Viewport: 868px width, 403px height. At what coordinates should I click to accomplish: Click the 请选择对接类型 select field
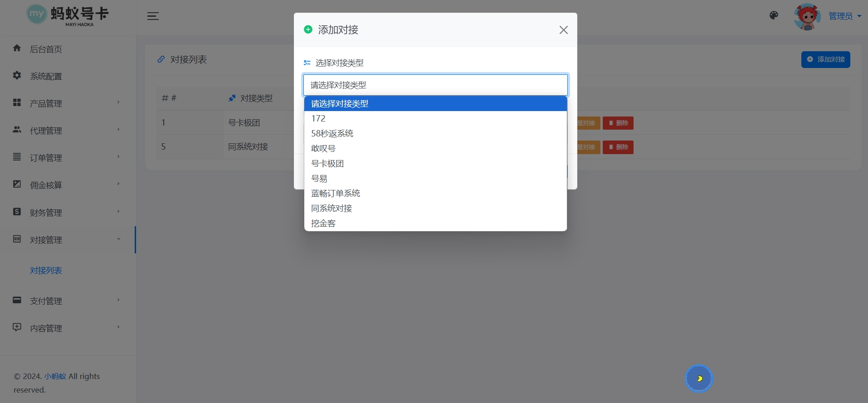click(435, 85)
